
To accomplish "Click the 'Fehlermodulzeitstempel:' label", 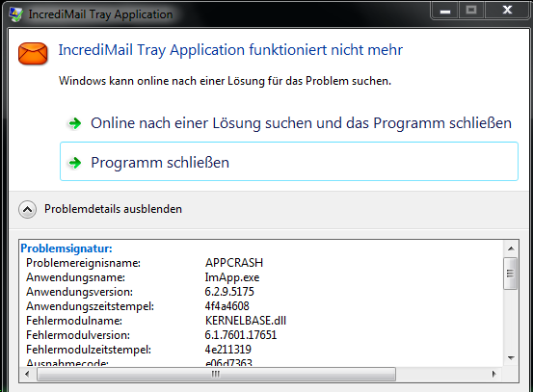I will point(89,350).
